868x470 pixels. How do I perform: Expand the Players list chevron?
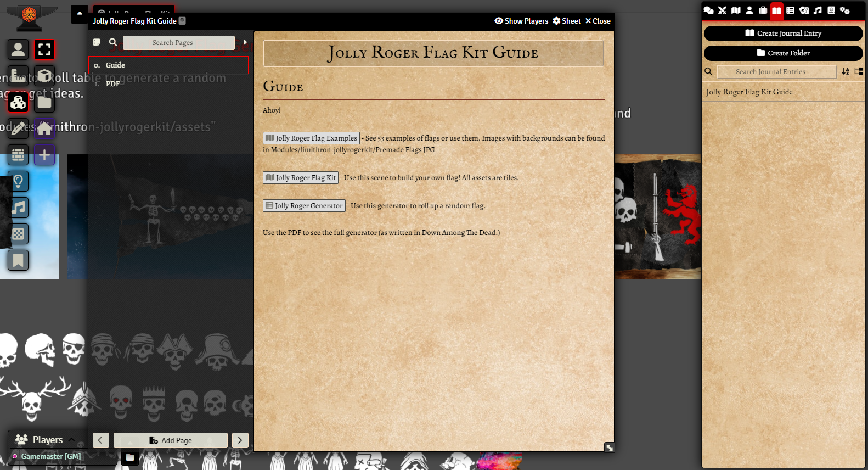point(71,440)
